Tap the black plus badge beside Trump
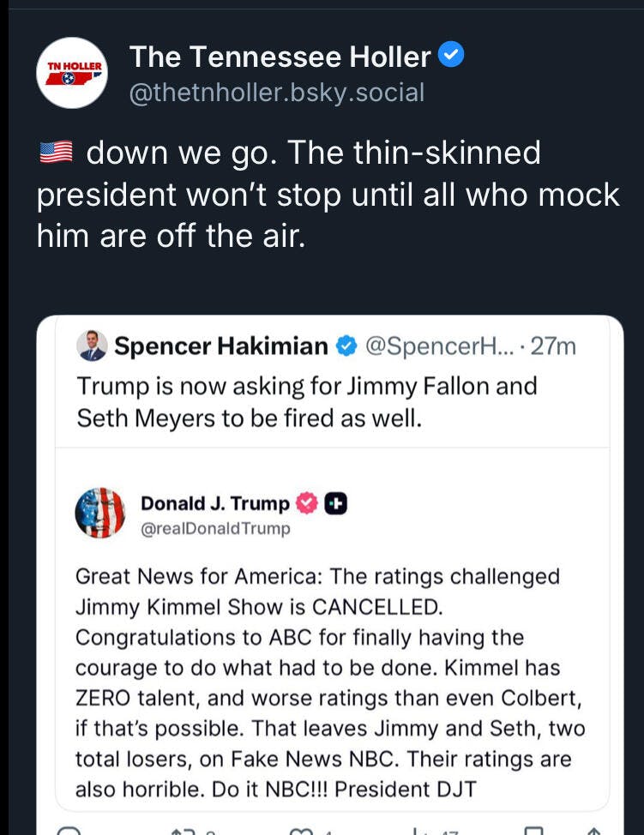The image size is (644, 835). [x=334, y=502]
